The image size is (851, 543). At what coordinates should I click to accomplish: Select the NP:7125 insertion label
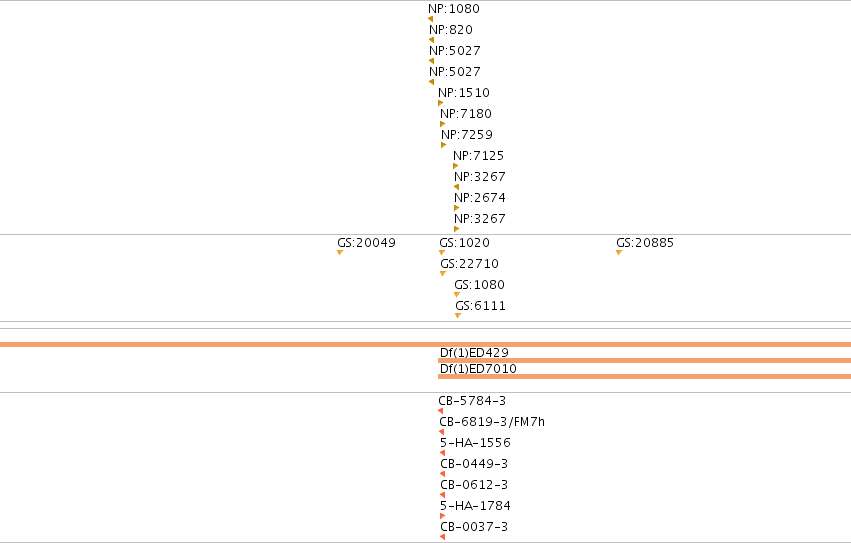(478, 156)
